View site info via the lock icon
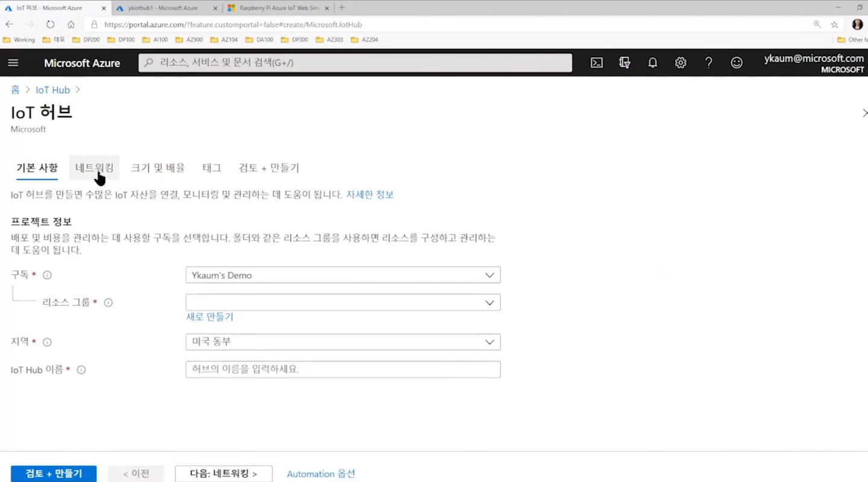The height and width of the screenshot is (482, 868). click(x=94, y=25)
